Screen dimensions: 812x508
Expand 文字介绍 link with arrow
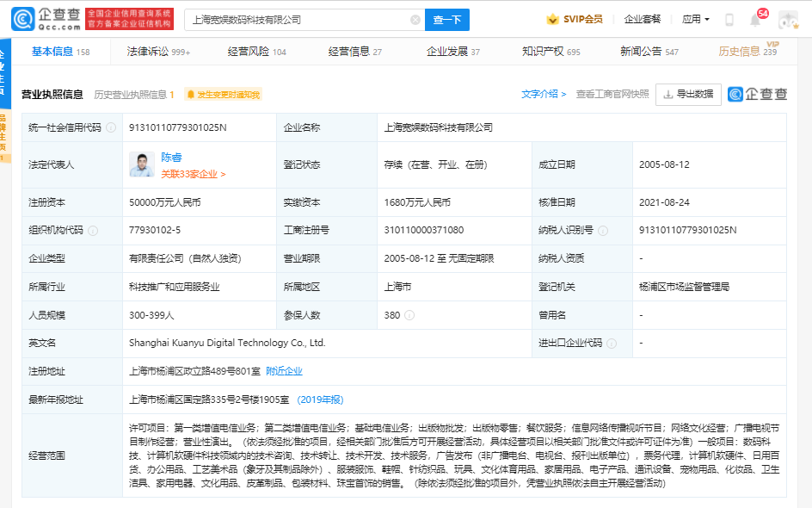(x=544, y=95)
